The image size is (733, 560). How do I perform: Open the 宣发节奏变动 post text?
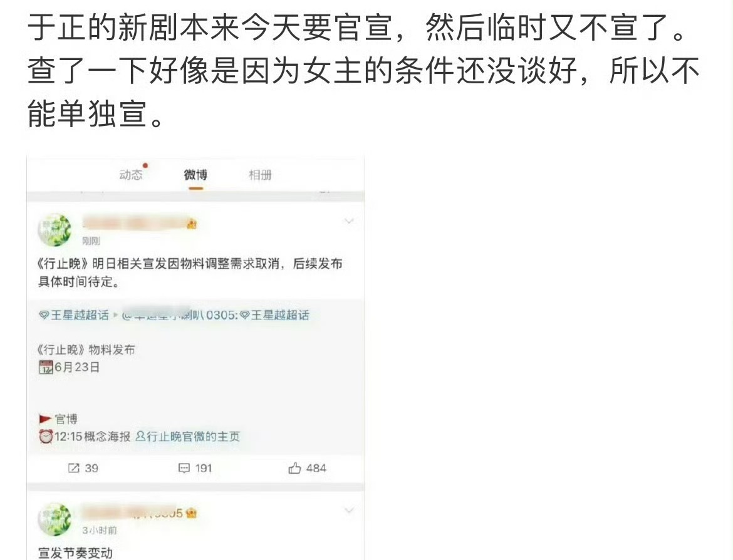(x=75, y=553)
